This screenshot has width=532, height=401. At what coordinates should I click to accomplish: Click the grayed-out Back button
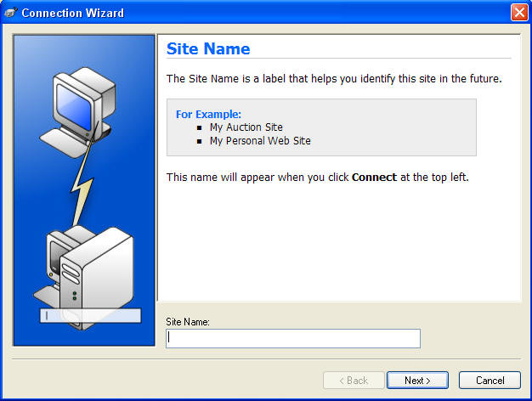[350, 380]
